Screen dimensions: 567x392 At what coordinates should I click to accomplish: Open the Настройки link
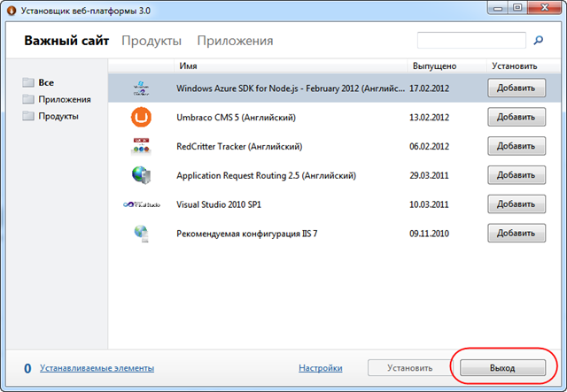[321, 368]
